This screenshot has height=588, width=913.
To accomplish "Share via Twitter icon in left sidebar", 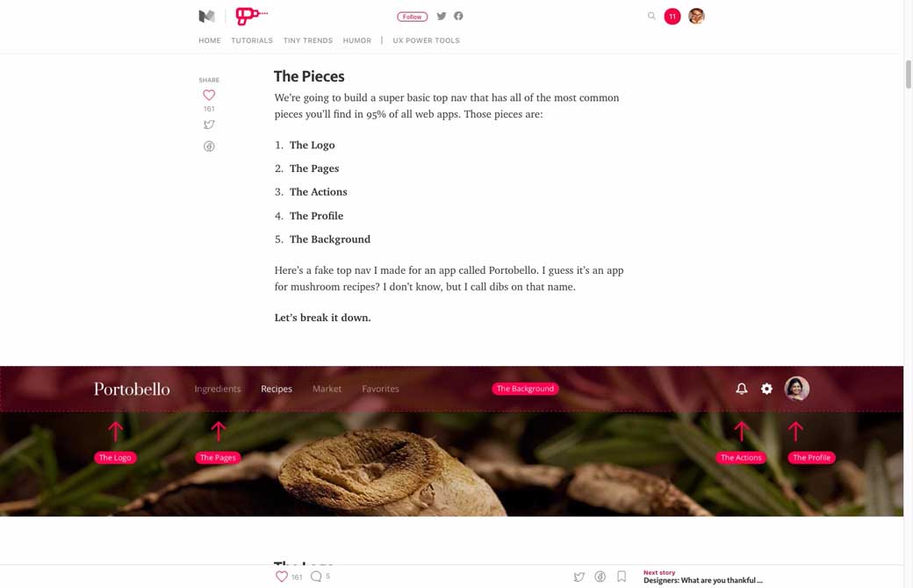I will pyautogui.click(x=209, y=125).
